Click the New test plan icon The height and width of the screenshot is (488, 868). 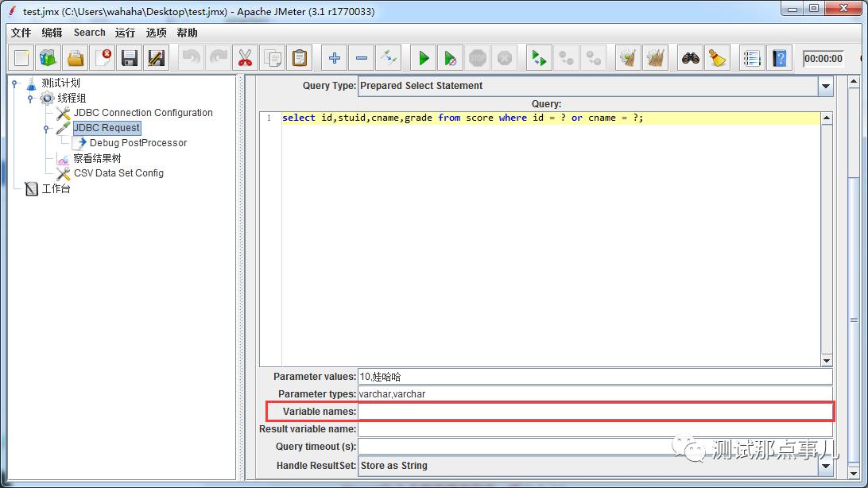click(21, 58)
